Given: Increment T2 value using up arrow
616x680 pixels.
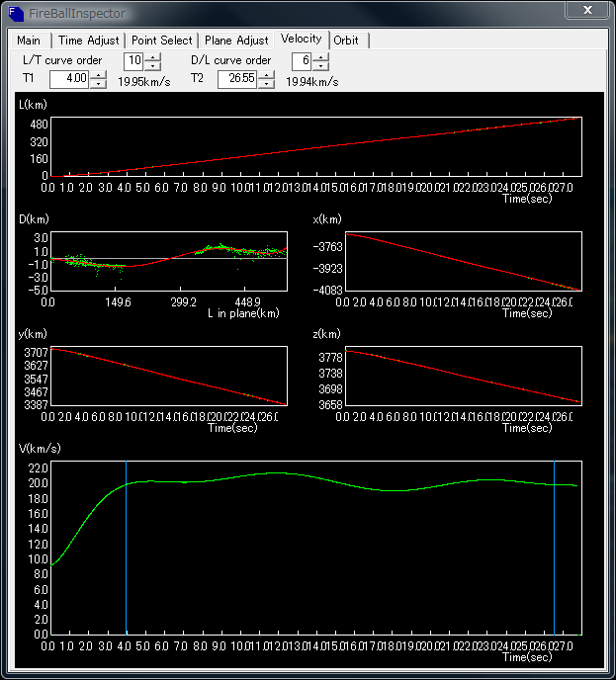Looking at the screenshot, I should [x=266, y=75].
